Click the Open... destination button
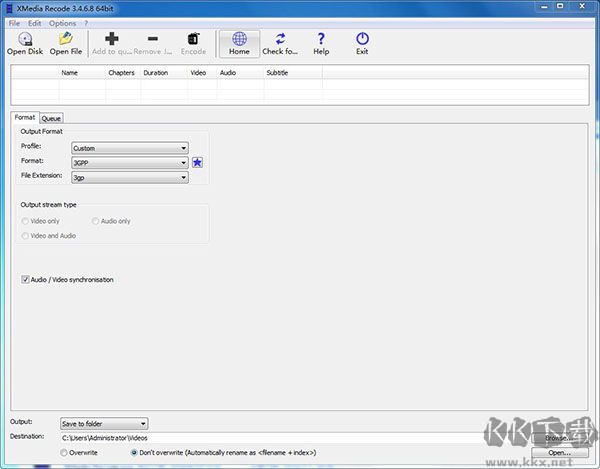Screen dimensions: 600x469 [x=559, y=453]
